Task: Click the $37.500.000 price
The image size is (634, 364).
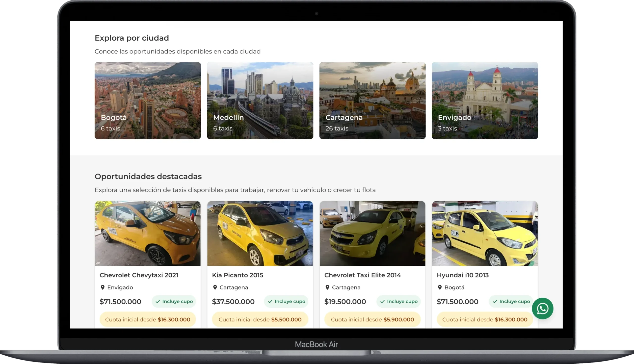Action: point(233,302)
